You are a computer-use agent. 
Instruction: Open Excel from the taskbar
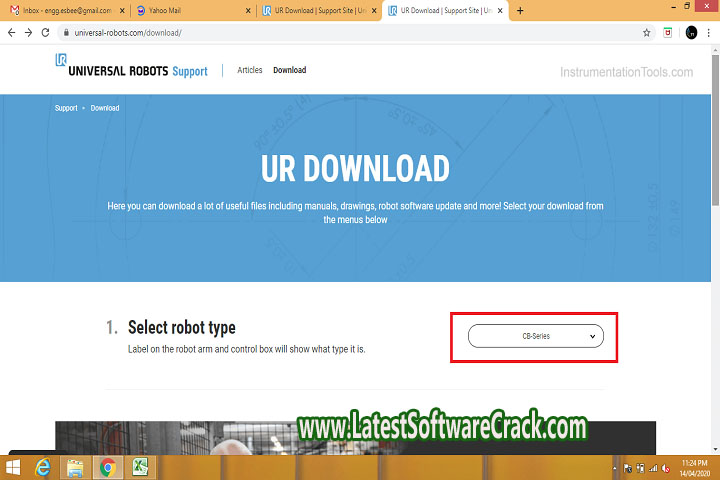140,468
